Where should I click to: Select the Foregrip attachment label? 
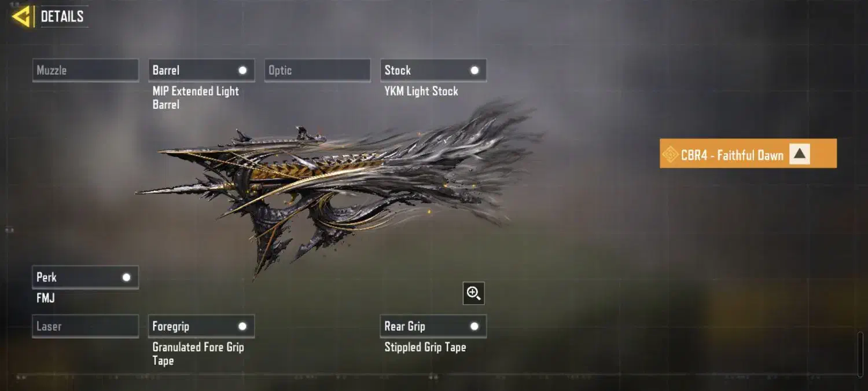[x=171, y=326]
